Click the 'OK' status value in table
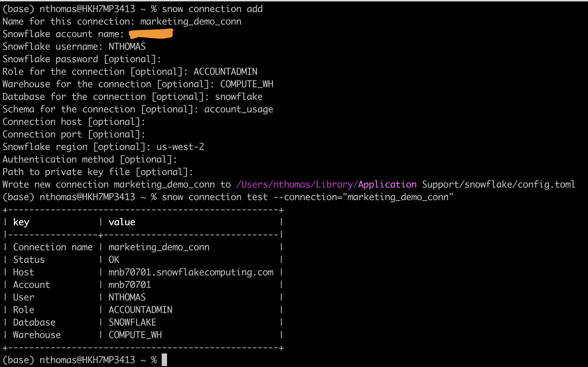Viewport: 588px width, 367px height. point(114,259)
